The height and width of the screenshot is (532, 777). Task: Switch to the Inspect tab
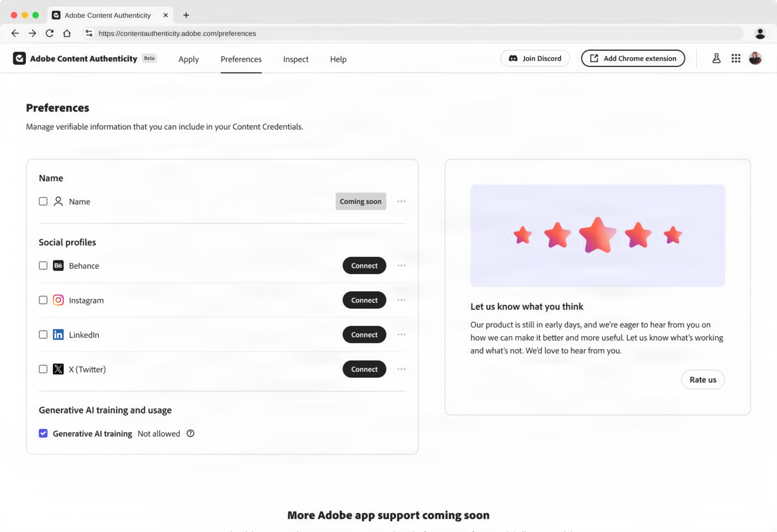click(296, 59)
